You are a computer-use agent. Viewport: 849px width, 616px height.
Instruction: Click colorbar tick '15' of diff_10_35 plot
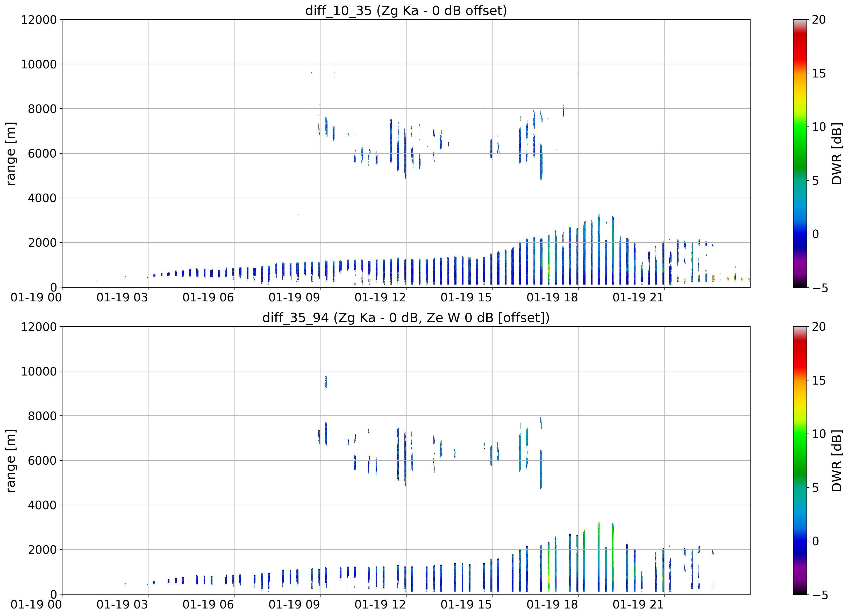pyautogui.click(x=819, y=73)
